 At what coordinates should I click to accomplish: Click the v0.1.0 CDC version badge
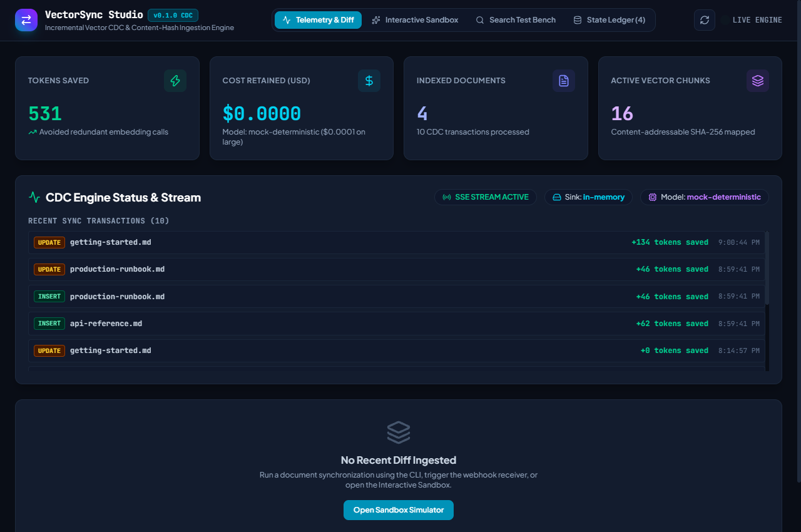(x=173, y=16)
